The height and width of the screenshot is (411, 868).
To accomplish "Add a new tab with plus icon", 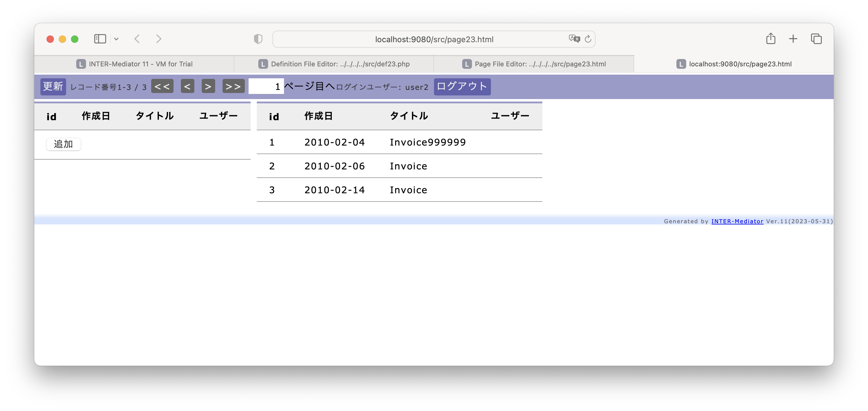I will [x=793, y=39].
